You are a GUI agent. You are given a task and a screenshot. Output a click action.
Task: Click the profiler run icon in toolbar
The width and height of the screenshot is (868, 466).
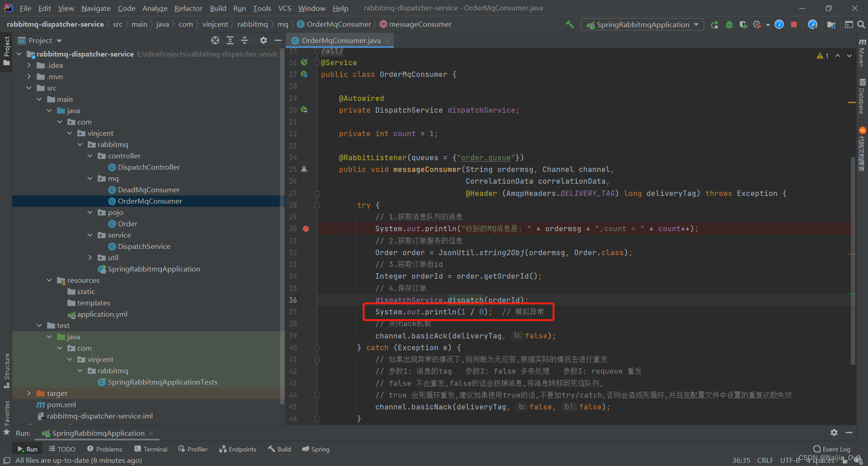pyautogui.click(x=757, y=24)
